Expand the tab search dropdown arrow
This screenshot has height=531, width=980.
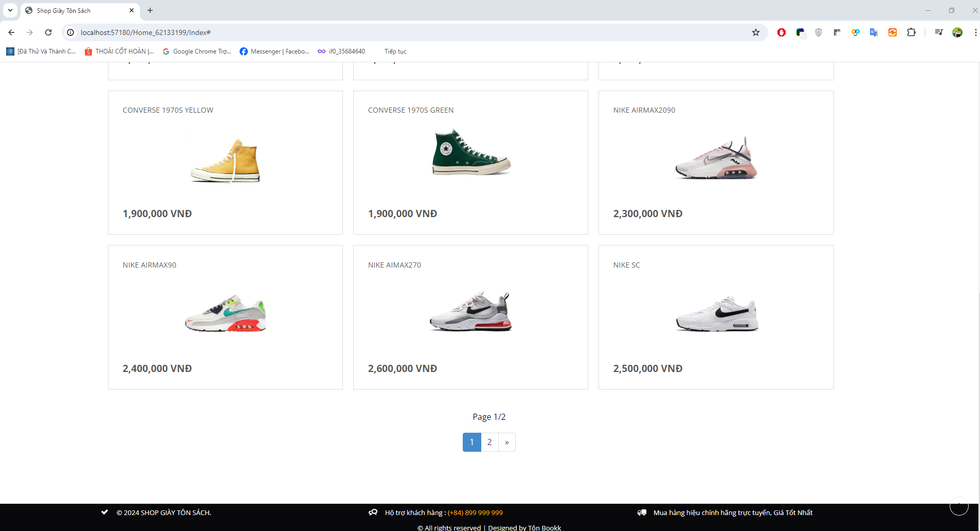[10, 10]
